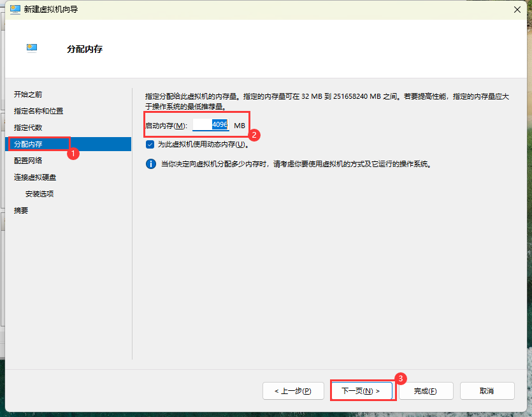
Task: Click the red number 1 annotation badge
Action: coord(73,154)
